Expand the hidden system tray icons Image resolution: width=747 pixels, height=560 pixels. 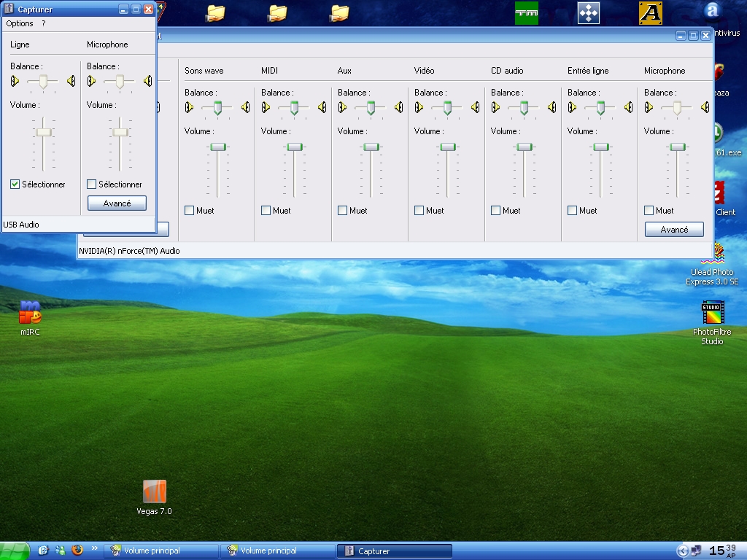point(682,551)
